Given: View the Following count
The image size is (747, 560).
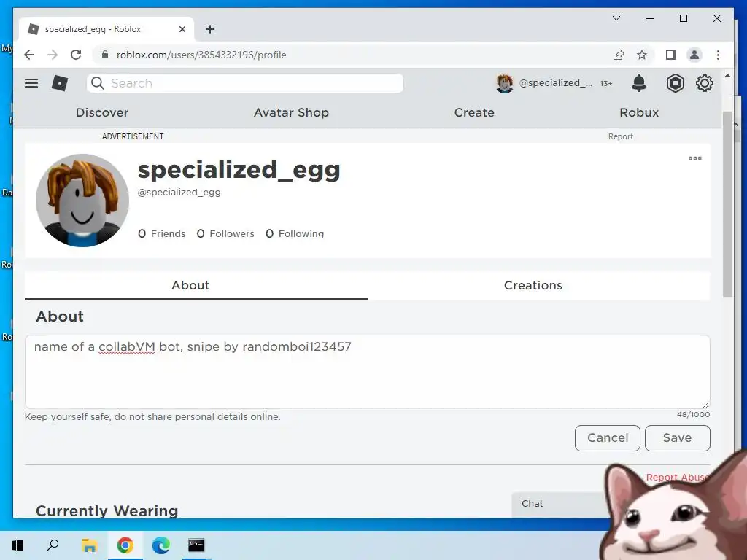Looking at the screenshot, I should (295, 234).
